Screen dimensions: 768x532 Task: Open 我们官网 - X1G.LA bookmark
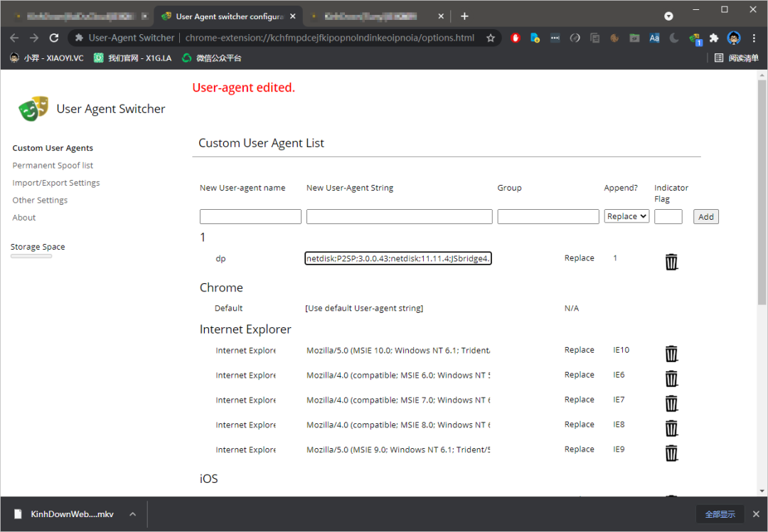132,58
